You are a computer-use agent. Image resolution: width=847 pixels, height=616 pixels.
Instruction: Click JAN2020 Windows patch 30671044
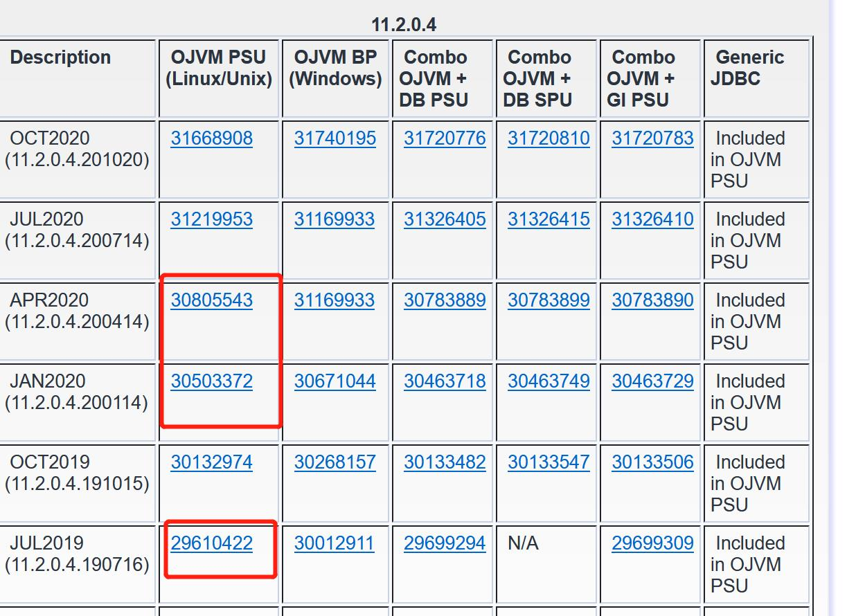[x=335, y=381]
